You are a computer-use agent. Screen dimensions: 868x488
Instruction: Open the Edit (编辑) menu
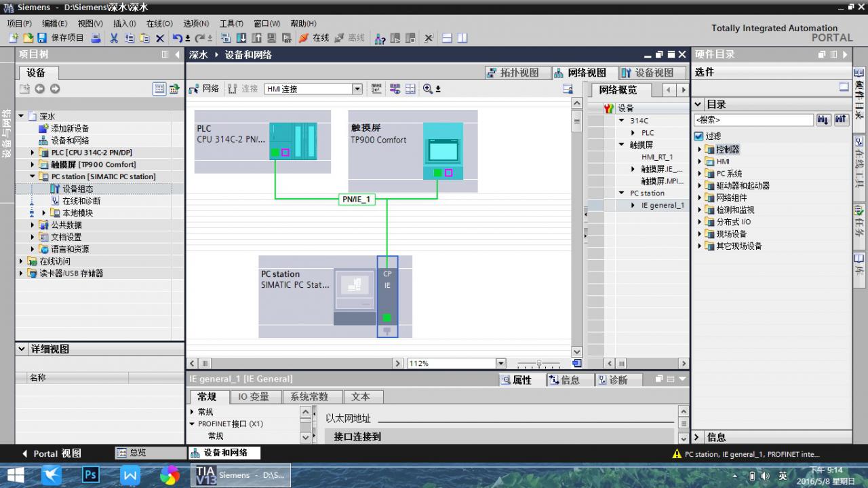54,23
